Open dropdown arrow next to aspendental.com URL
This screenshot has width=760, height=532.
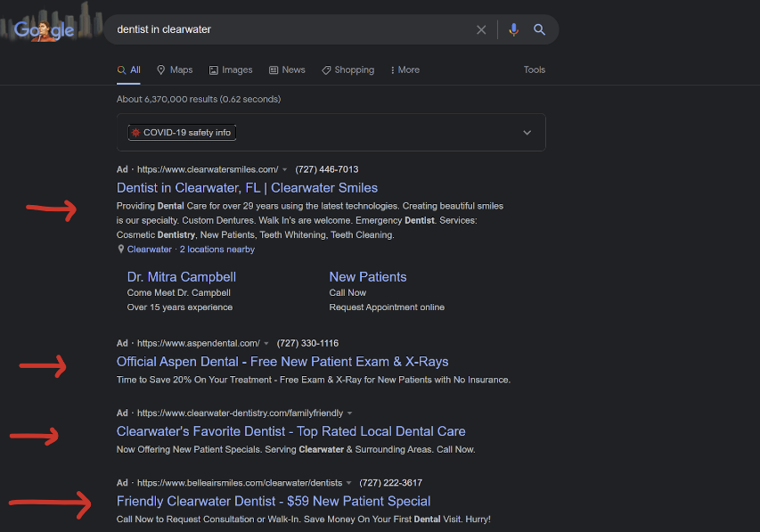coord(266,343)
